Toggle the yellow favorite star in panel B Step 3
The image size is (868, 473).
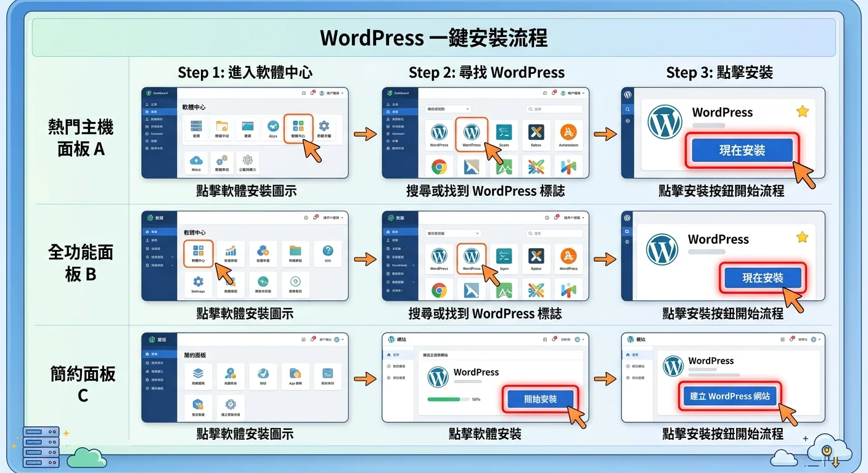click(x=802, y=236)
